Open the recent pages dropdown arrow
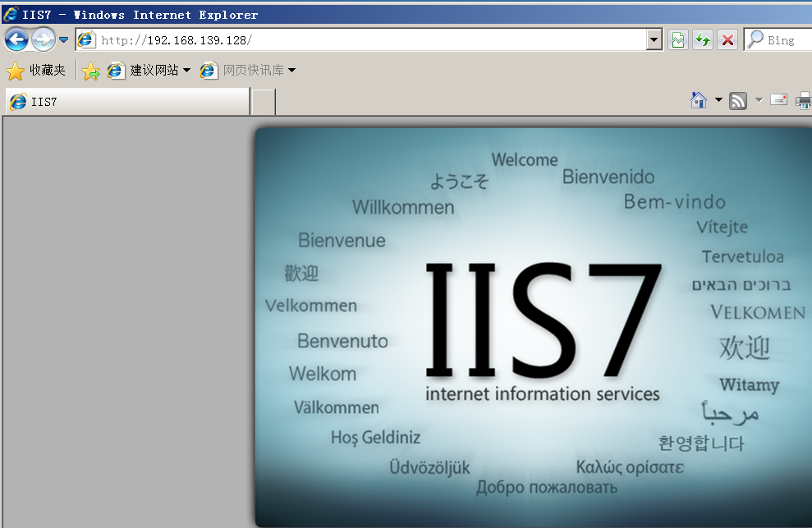This screenshot has height=528, width=812. click(x=64, y=40)
